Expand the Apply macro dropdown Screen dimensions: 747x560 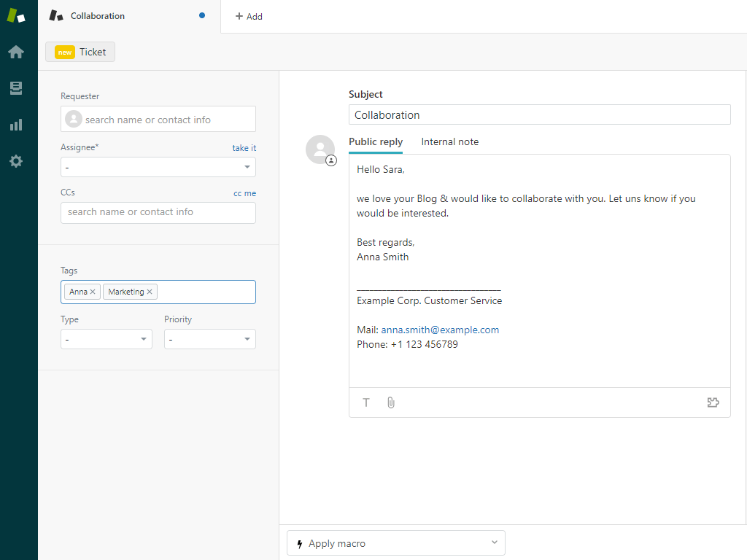point(395,543)
